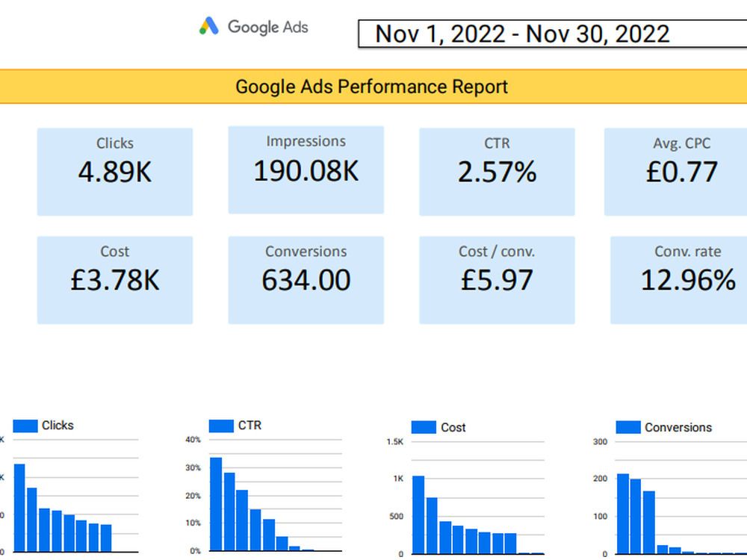Click the Google Ads logo icon

pos(208,25)
